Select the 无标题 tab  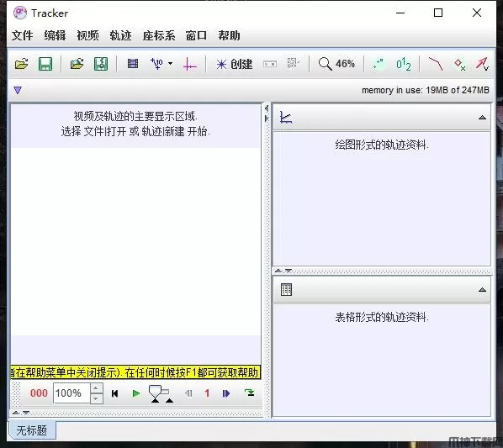32,430
